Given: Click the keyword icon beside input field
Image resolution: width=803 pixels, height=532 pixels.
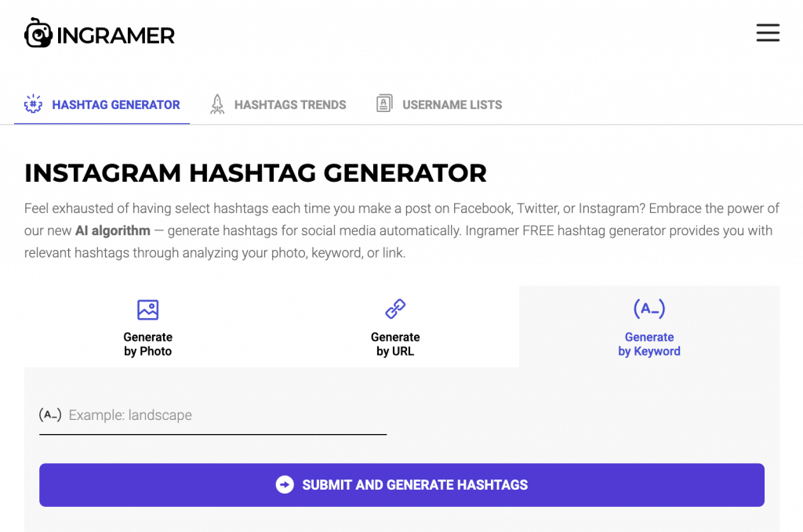Looking at the screenshot, I should click(50, 414).
